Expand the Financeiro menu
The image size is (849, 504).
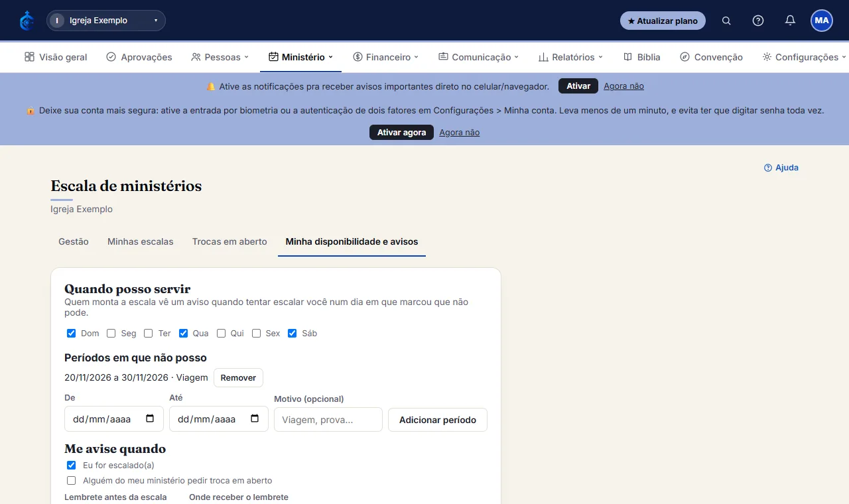pos(385,57)
